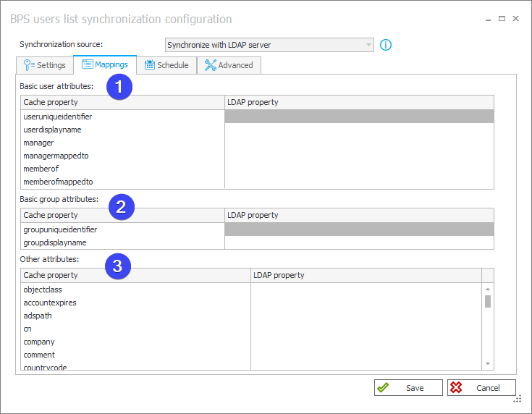Click the Synchronization source dropdown arrow
The image size is (532, 414).
click(x=368, y=45)
